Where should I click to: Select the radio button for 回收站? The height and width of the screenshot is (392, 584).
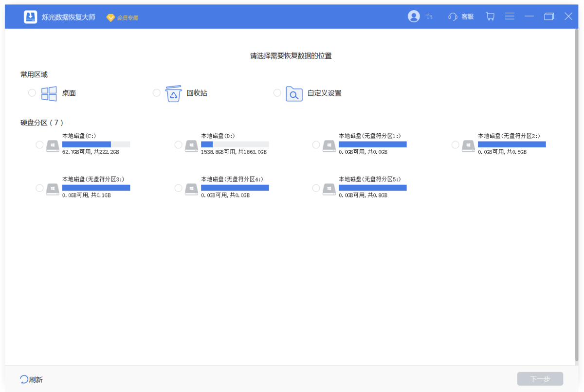pos(156,92)
